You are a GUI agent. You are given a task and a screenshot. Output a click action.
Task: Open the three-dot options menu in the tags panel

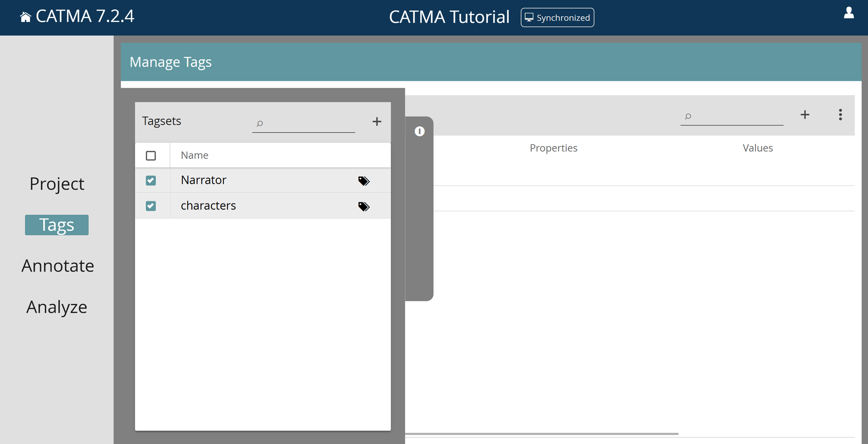840,115
